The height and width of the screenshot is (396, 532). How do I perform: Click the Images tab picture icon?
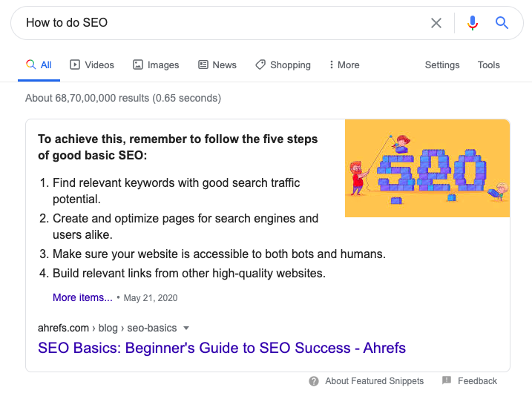138,65
